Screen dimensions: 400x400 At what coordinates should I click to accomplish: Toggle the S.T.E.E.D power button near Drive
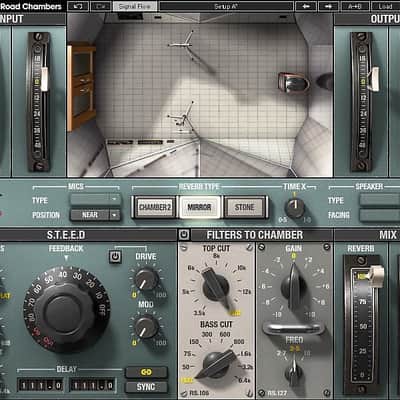115,256
